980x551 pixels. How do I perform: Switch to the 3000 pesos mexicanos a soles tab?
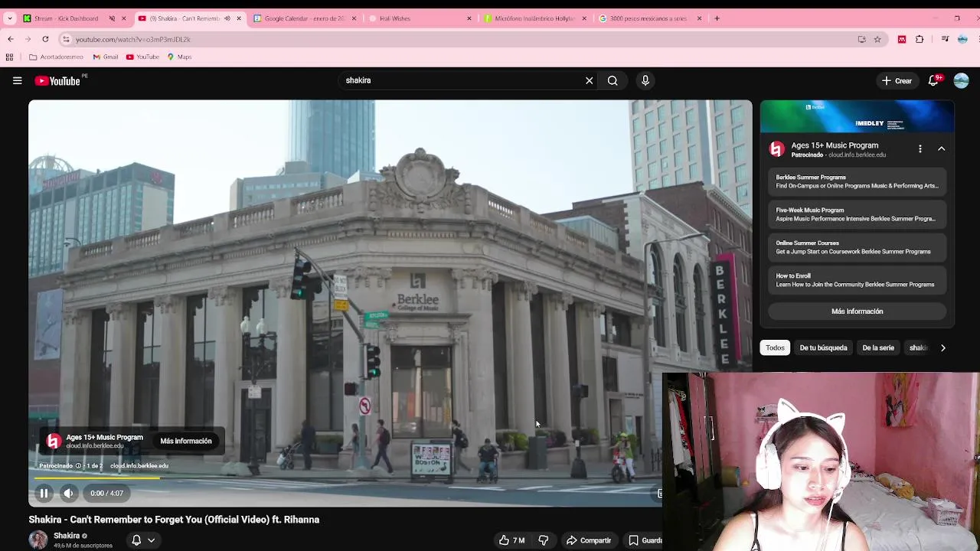pos(648,18)
